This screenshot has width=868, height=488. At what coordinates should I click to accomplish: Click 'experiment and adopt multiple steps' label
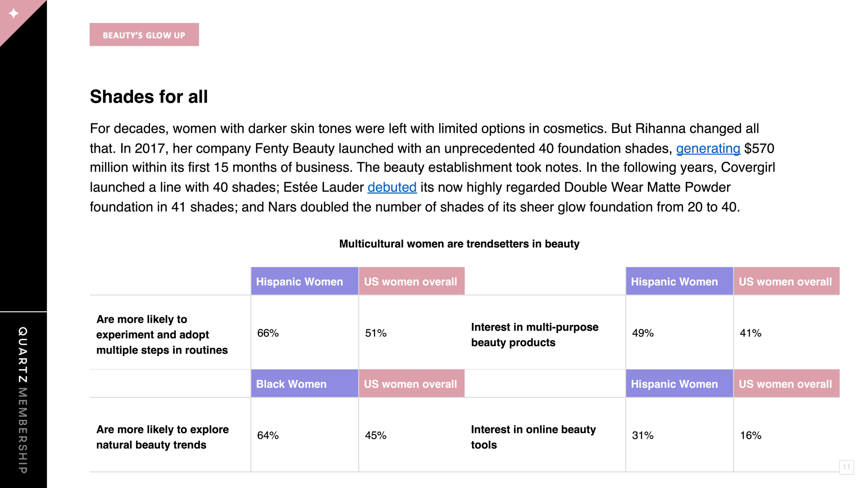click(x=162, y=334)
